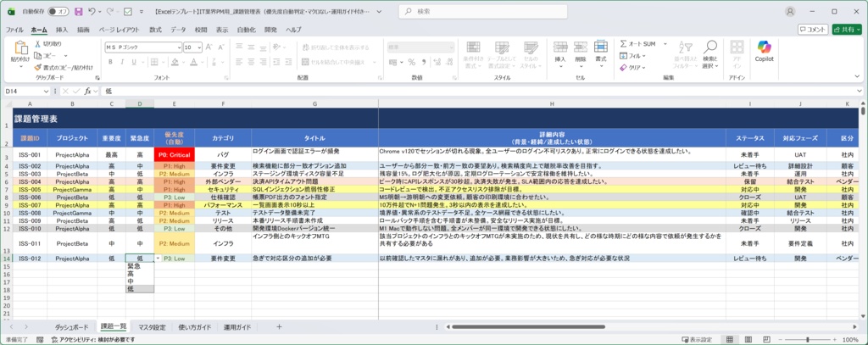Click the percent style icon
This screenshot has width=868, height=345.
pos(411,62)
